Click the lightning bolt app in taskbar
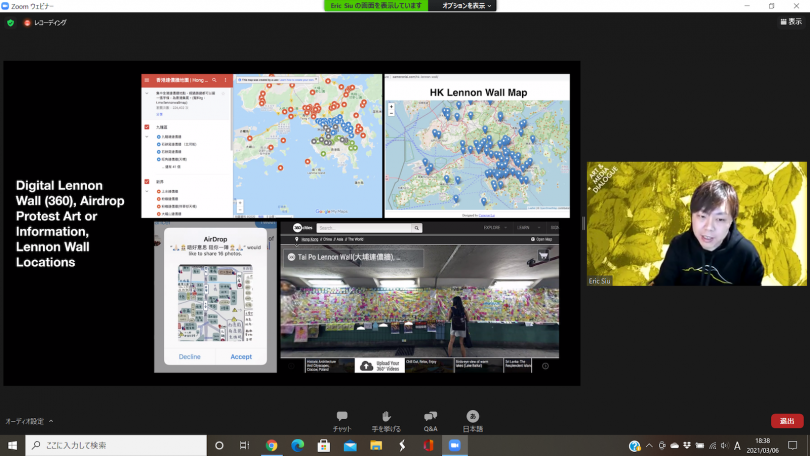This screenshot has width=810, height=456. tap(402, 445)
